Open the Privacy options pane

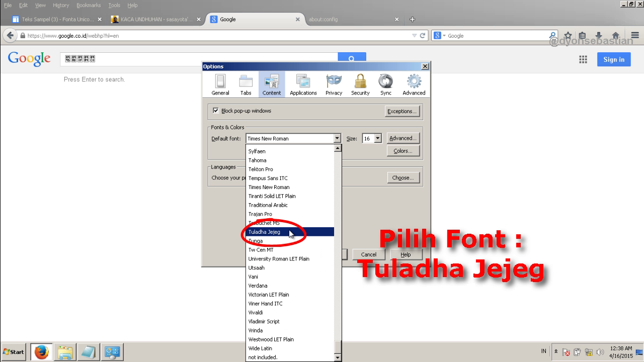(334, 84)
